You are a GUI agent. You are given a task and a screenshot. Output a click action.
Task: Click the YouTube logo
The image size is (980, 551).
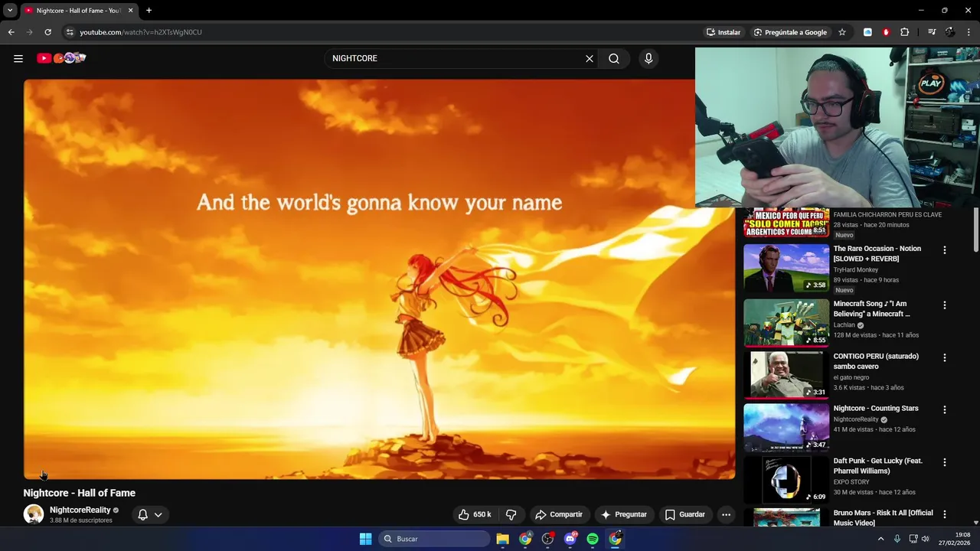(x=62, y=58)
